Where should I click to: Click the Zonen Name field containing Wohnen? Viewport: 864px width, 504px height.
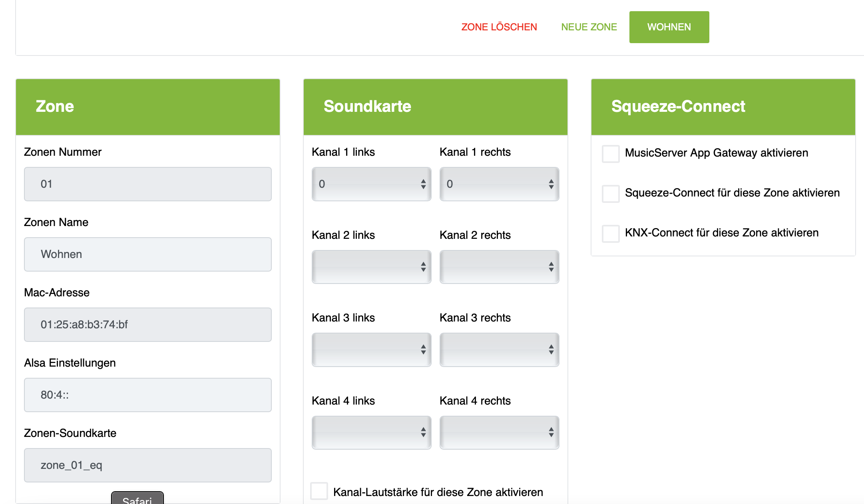[x=147, y=254]
